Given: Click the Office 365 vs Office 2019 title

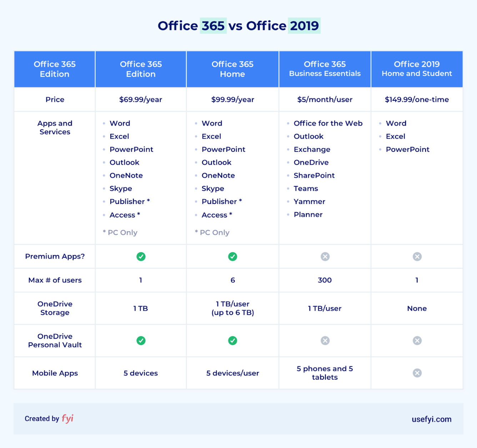Looking at the screenshot, I should coord(239,26).
